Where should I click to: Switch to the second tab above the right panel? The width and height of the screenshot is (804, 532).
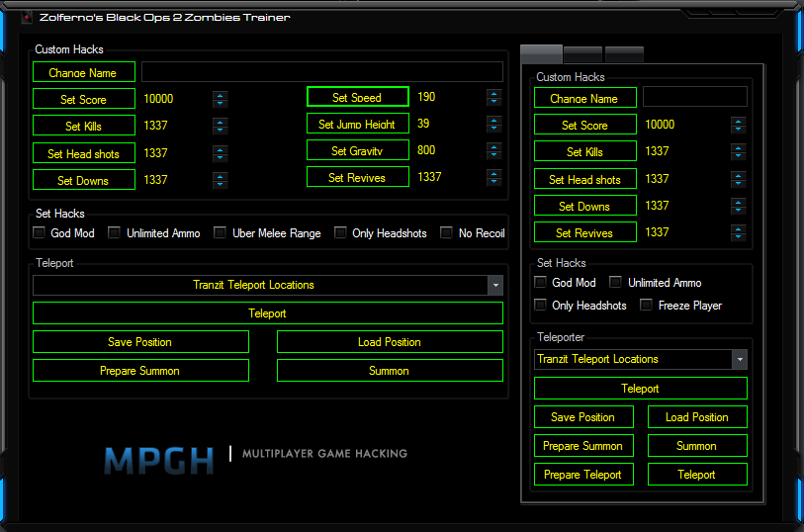582,54
